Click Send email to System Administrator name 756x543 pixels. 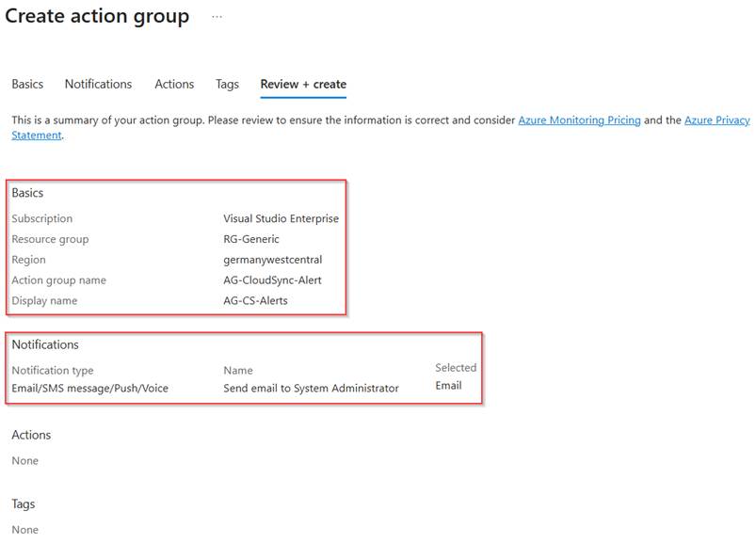[x=311, y=388]
